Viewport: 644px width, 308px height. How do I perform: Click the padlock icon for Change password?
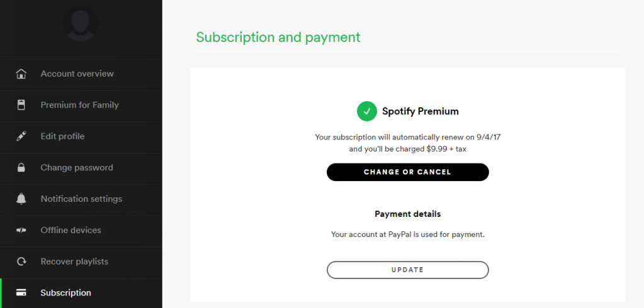click(21, 168)
